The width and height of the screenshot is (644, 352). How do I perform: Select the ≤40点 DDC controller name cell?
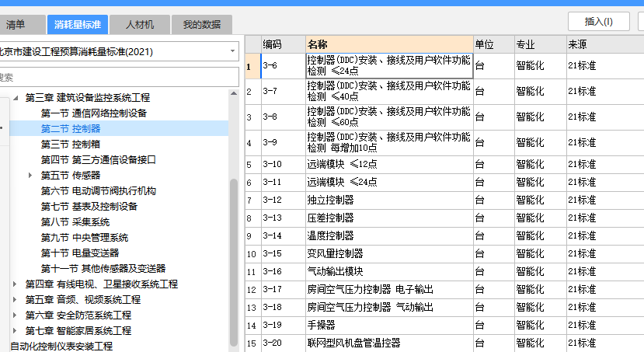(x=389, y=91)
